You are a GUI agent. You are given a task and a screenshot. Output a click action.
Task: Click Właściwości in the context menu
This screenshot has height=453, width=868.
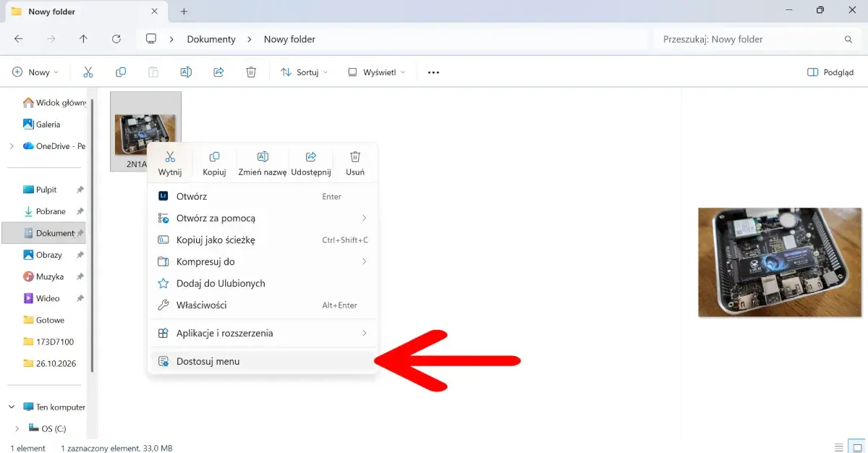tap(263, 305)
